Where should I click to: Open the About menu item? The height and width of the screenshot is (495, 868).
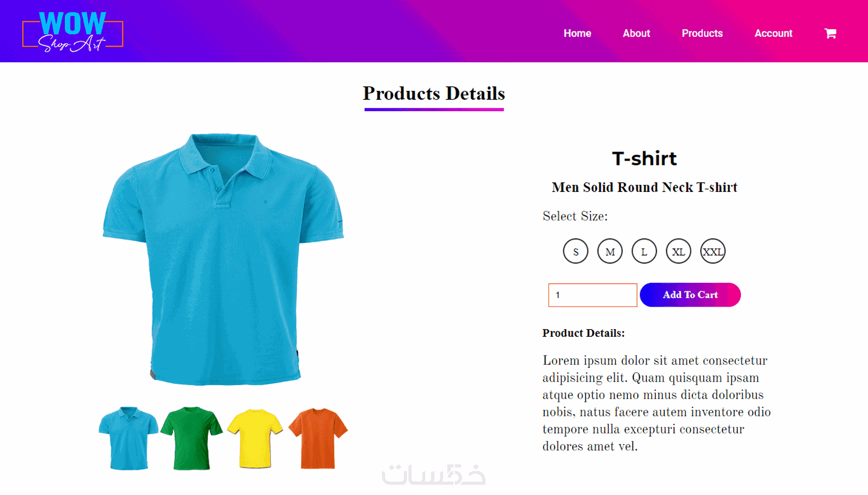636,34
